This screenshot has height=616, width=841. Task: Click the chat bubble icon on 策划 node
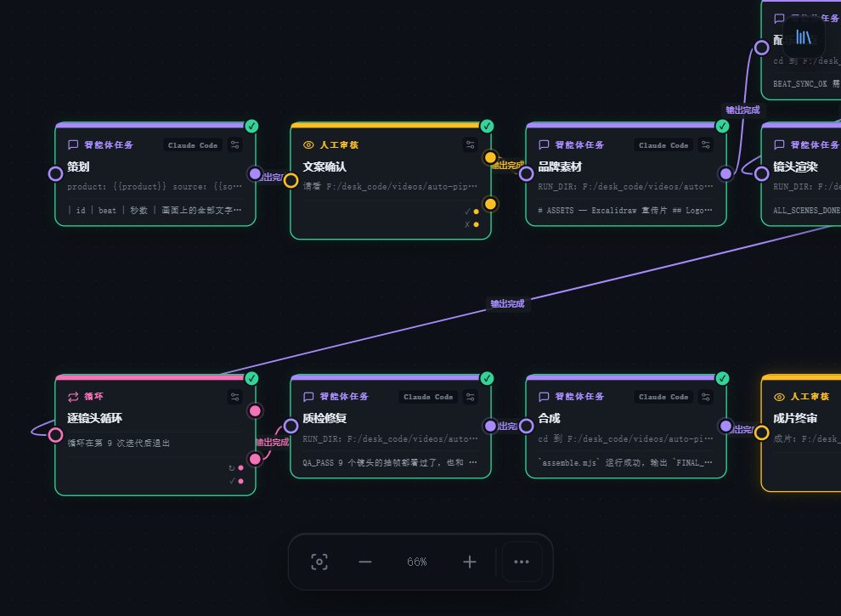tap(73, 145)
